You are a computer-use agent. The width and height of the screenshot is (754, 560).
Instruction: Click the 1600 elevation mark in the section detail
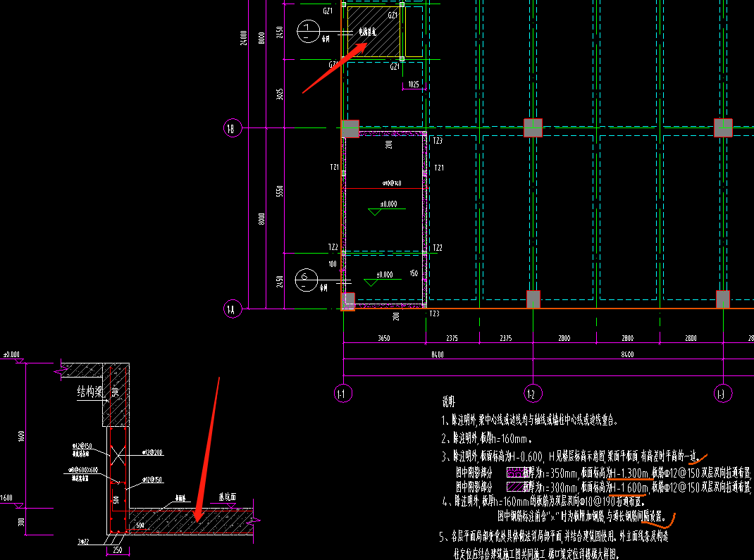pyautogui.click(x=6, y=499)
